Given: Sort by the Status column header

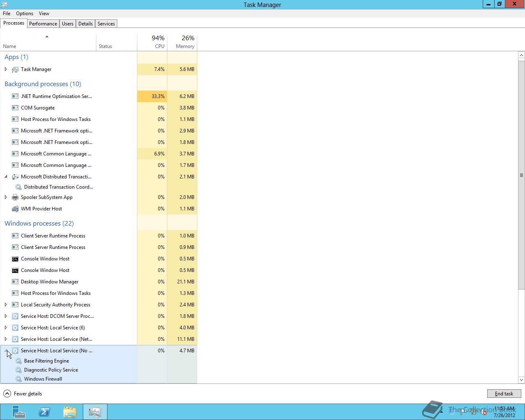Looking at the screenshot, I should point(116,42).
